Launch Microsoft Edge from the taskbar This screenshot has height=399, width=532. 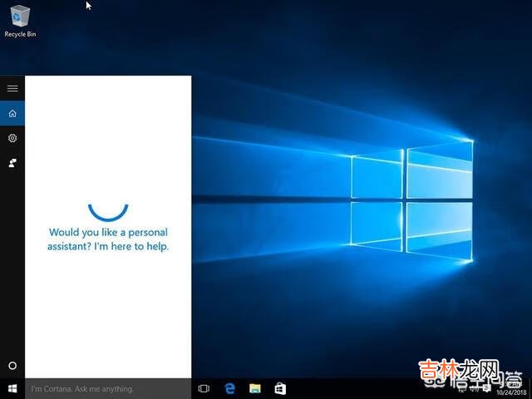coord(230,388)
